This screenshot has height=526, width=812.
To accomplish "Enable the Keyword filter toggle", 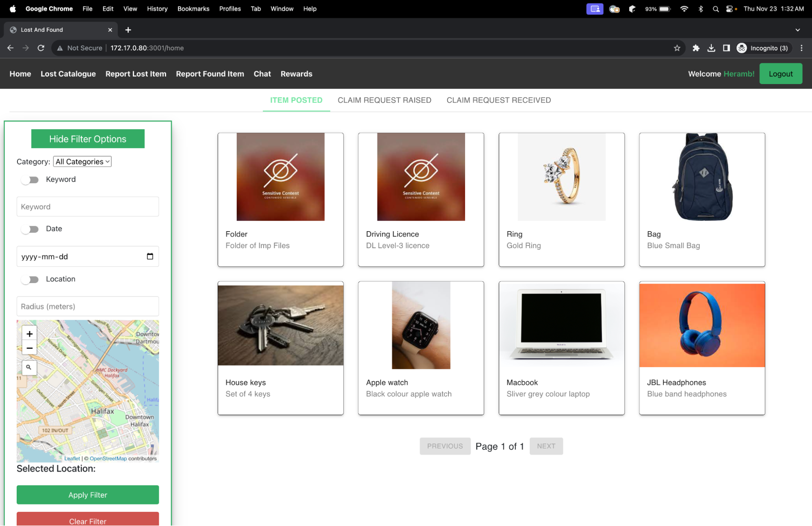I will (30, 180).
